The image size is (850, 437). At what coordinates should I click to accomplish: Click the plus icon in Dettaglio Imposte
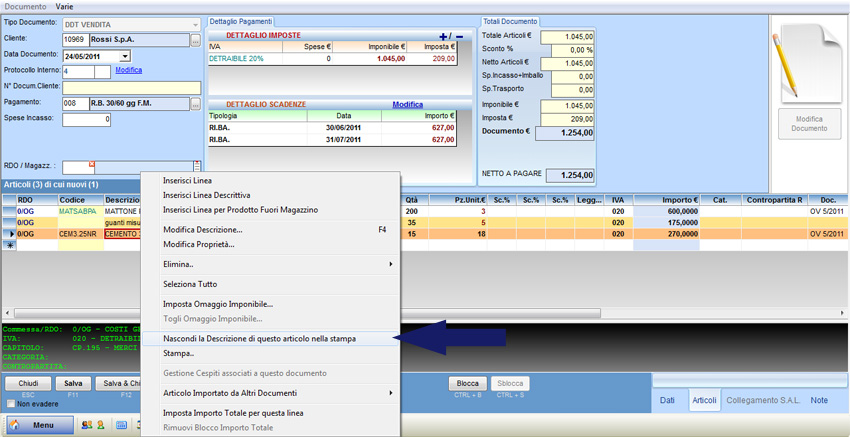445,36
